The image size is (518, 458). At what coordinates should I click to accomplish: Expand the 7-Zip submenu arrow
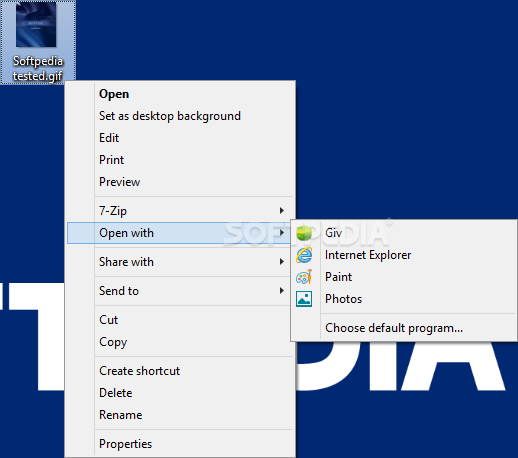coord(282,211)
